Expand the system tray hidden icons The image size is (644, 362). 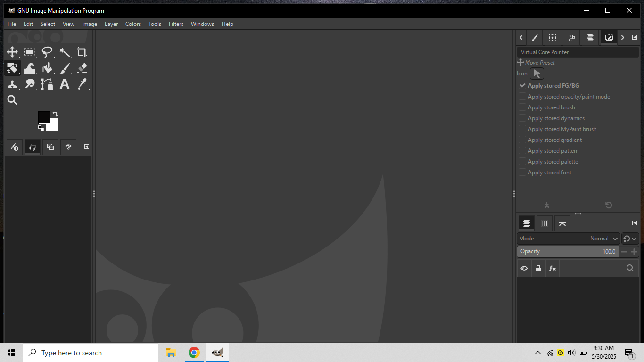[537, 353]
